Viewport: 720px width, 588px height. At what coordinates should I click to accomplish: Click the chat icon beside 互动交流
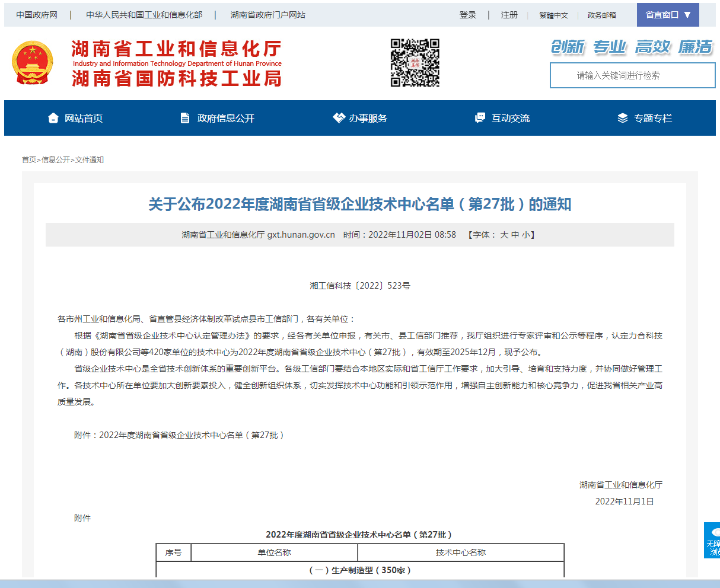[x=480, y=118]
